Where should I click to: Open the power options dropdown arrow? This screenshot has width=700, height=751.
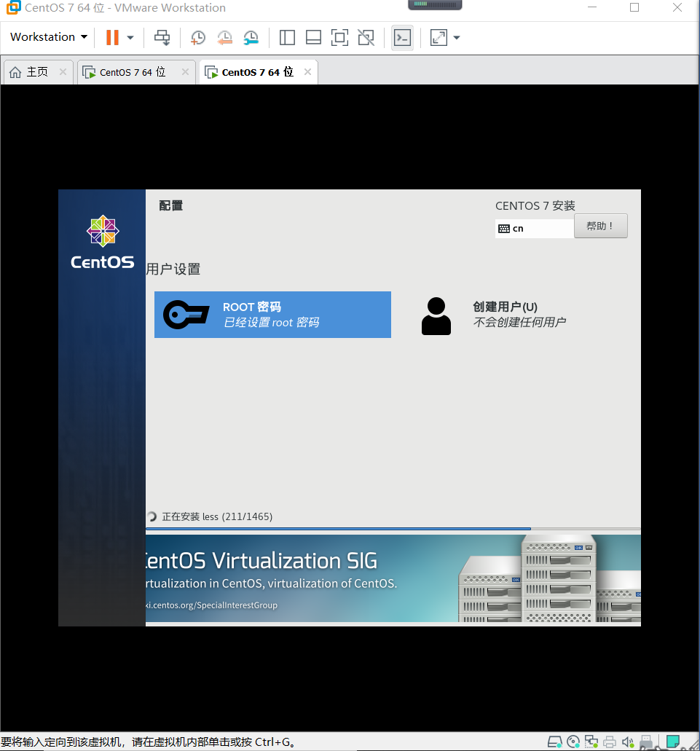point(130,37)
